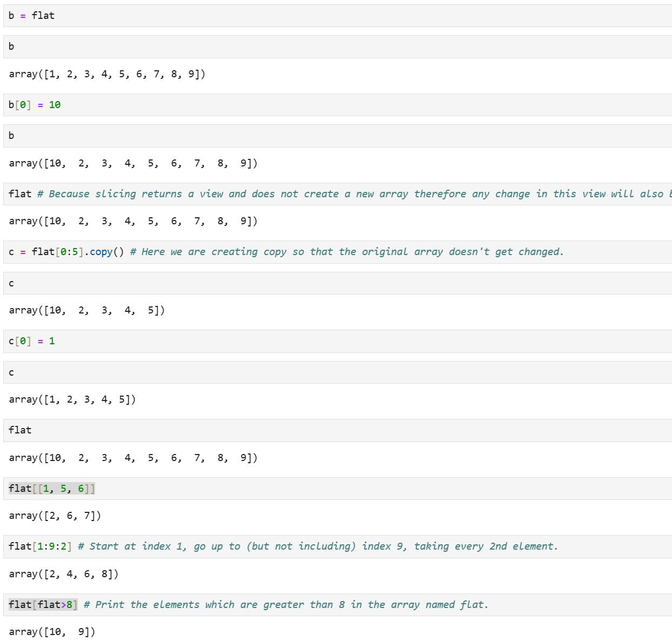Click the output array([2, 6, 7])
The height and width of the screenshot is (641, 672).
tap(55, 516)
